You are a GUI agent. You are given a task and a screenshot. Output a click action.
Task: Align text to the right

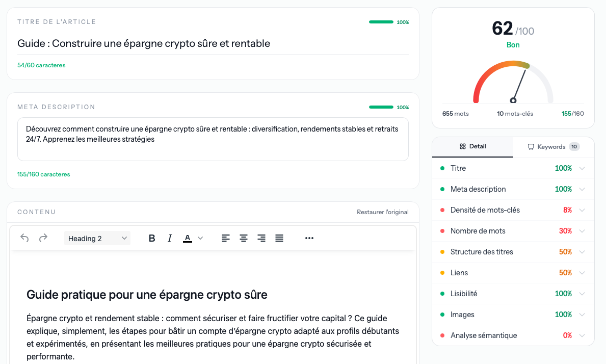pos(261,238)
